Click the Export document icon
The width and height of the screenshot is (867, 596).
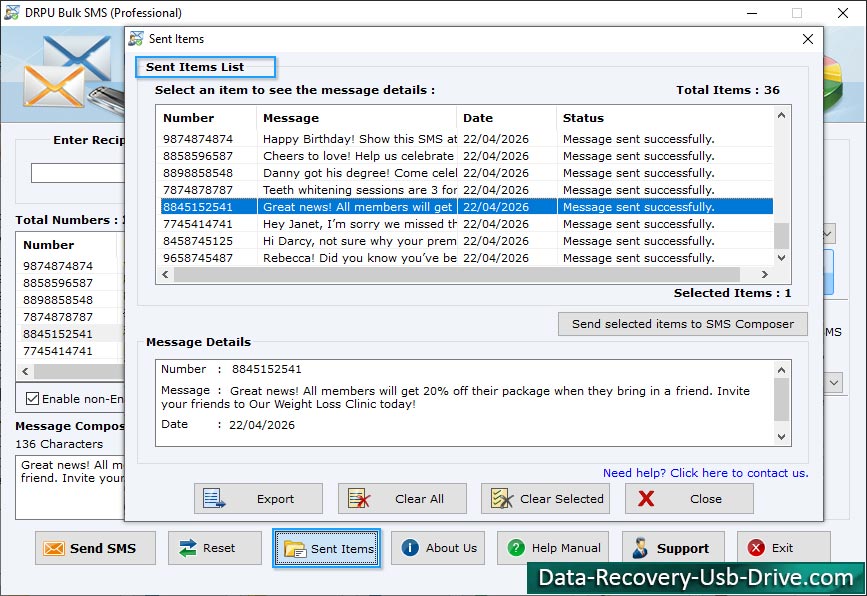214,499
